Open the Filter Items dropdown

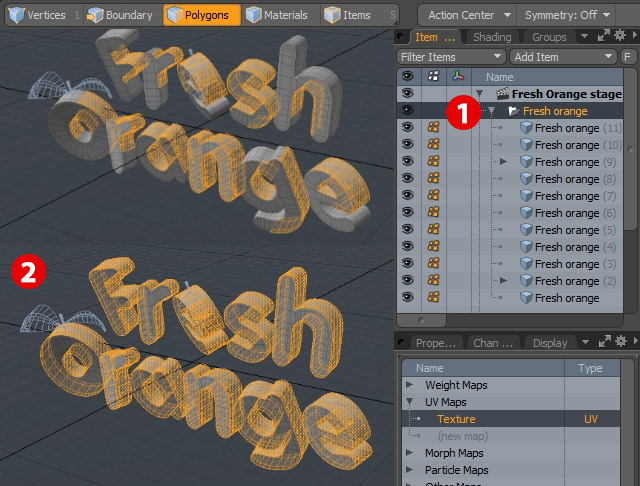click(451, 57)
